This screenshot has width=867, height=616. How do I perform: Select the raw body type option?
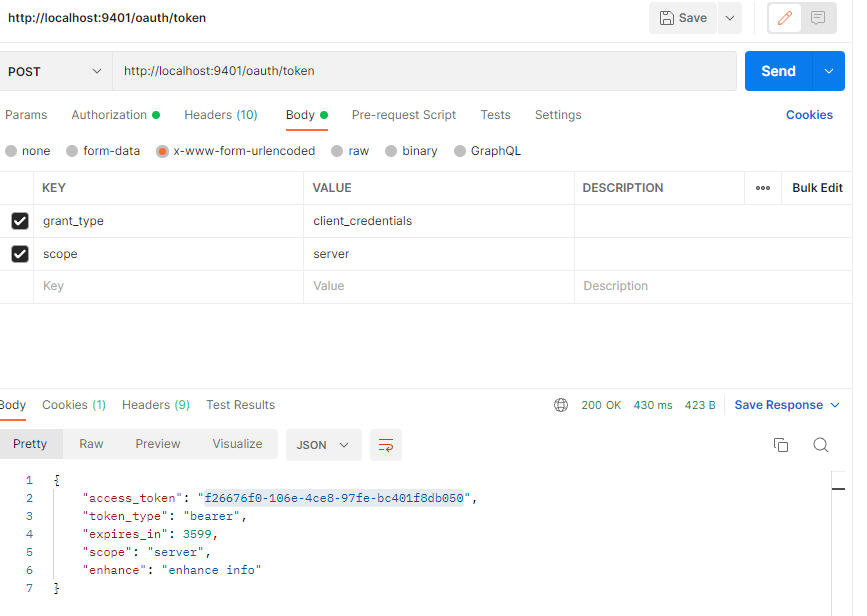(338, 151)
